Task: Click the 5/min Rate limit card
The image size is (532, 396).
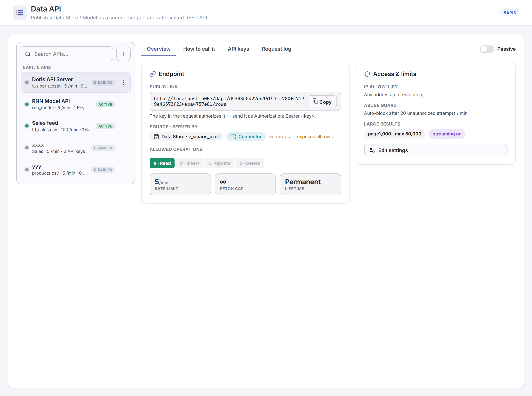Action: (180, 184)
